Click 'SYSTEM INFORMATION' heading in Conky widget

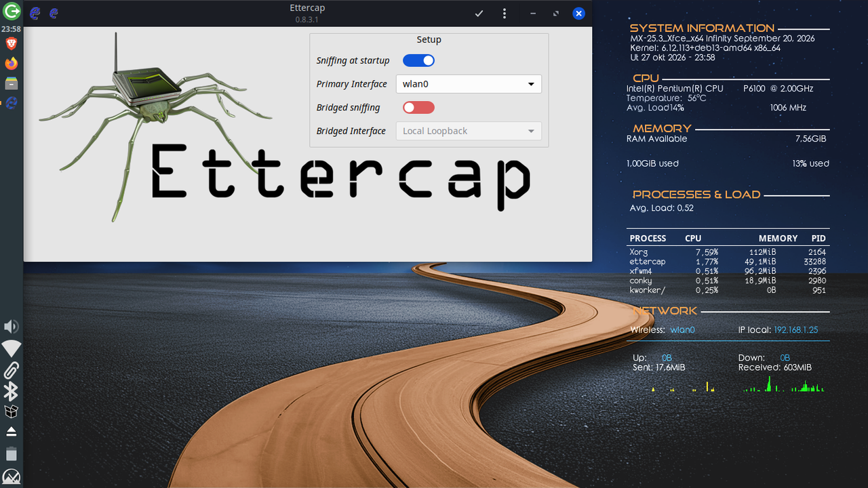coord(702,28)
